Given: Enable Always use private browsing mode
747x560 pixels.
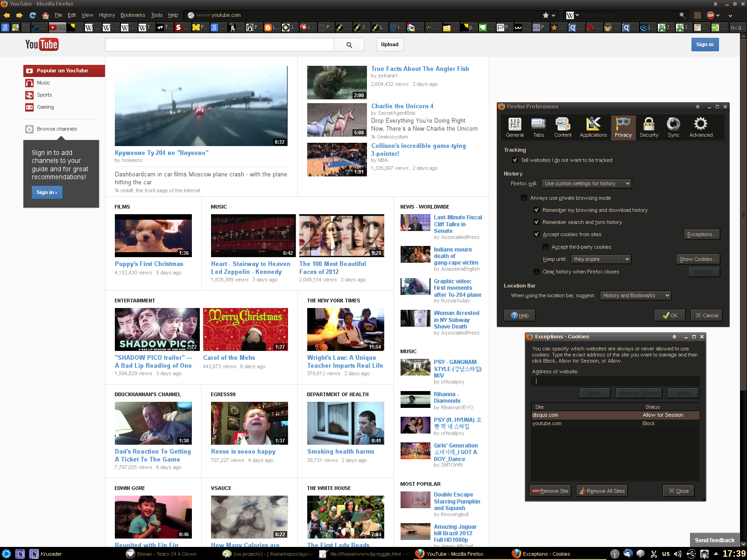Looking at the screenshot, I should 524,198.
